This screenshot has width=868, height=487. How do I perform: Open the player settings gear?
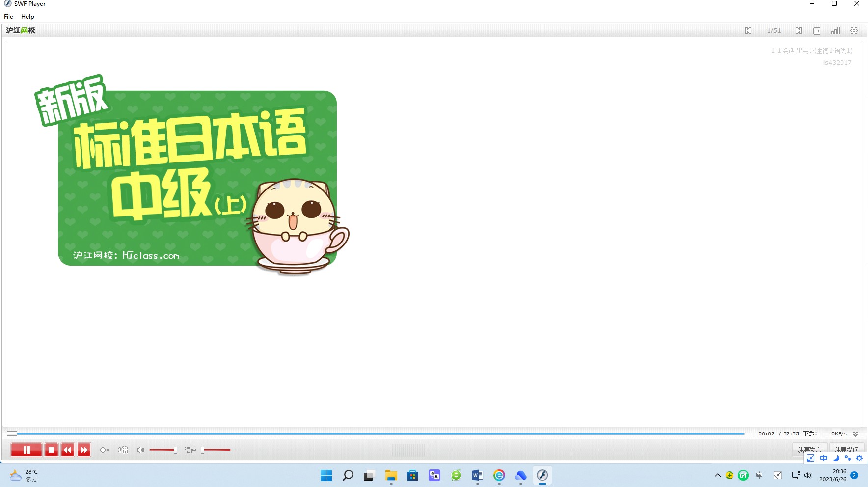pos(854,31)
